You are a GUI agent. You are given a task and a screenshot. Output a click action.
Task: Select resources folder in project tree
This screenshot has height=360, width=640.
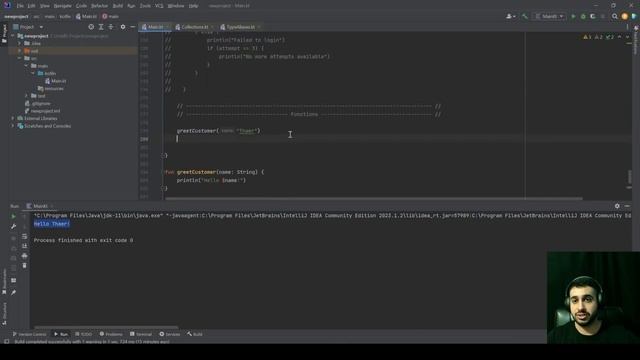point(51,89)
